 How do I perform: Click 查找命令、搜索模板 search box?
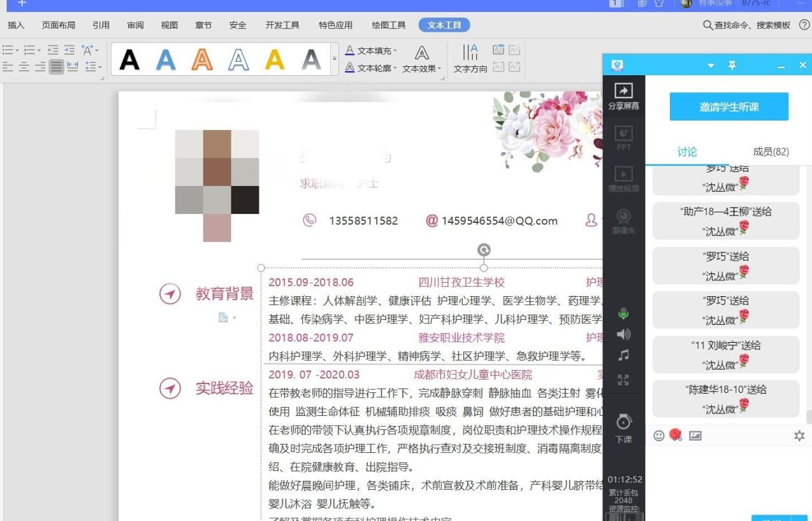pos(746,25)
